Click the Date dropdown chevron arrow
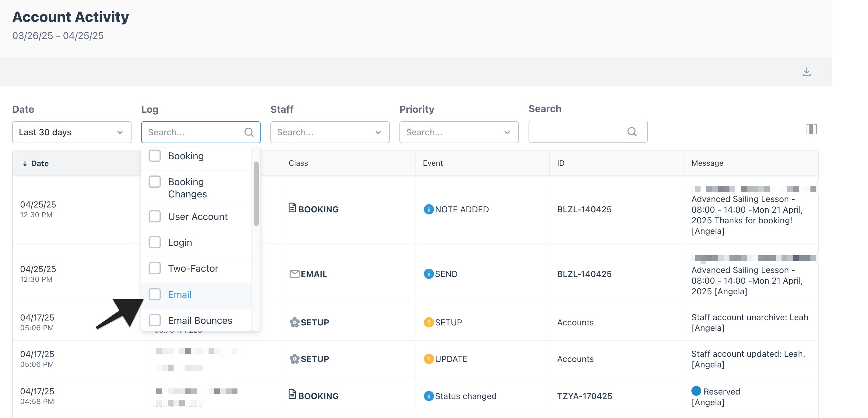Image resolution: width=868 pixels, height=418 pixels. coord(120,133)
